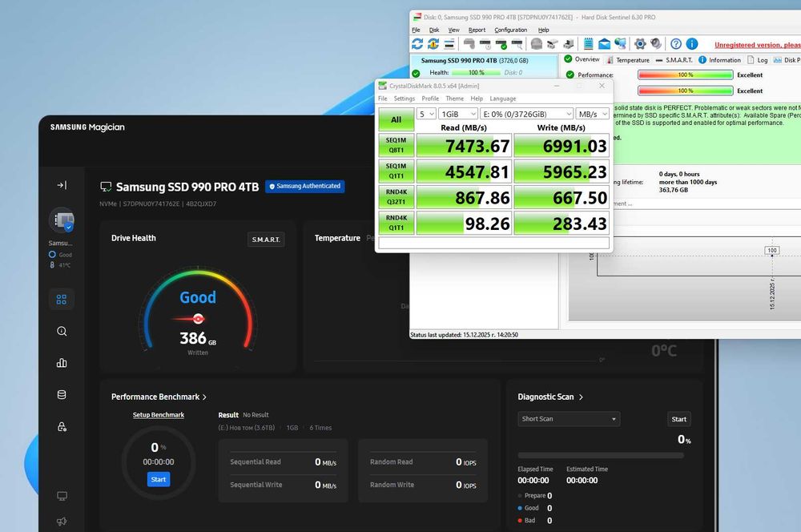This screenshot has width=801, height=532.
Task: Switch to the Temperature tab in Sentinel
Action: point(628,60)
